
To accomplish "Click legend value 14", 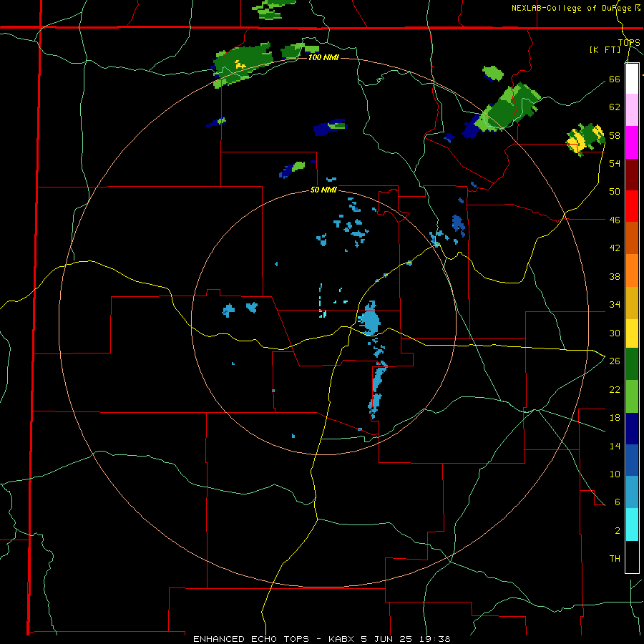I will click(615, 446).
